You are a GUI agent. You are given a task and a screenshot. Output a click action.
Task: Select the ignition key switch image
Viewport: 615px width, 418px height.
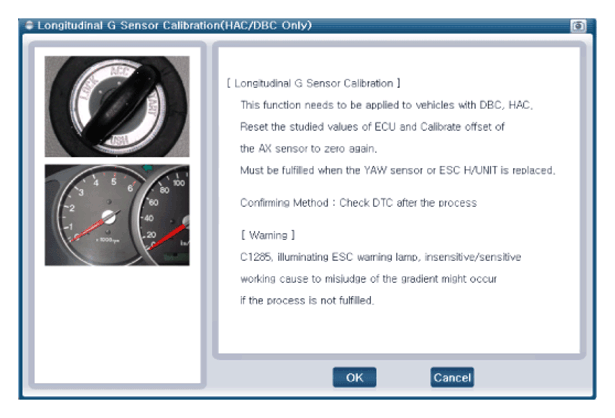(117, 106)
